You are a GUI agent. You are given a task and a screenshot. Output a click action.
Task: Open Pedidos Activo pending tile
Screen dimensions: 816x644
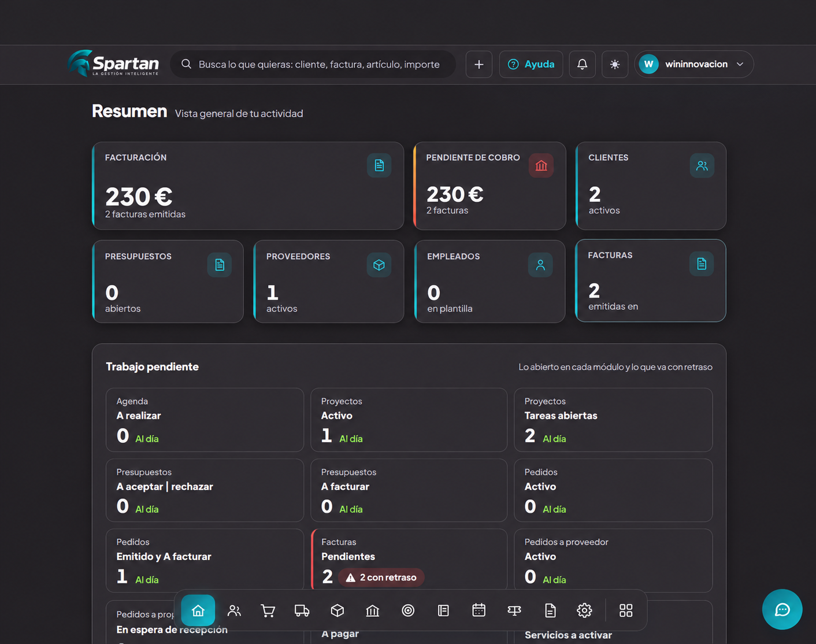(x=613, y=490)
